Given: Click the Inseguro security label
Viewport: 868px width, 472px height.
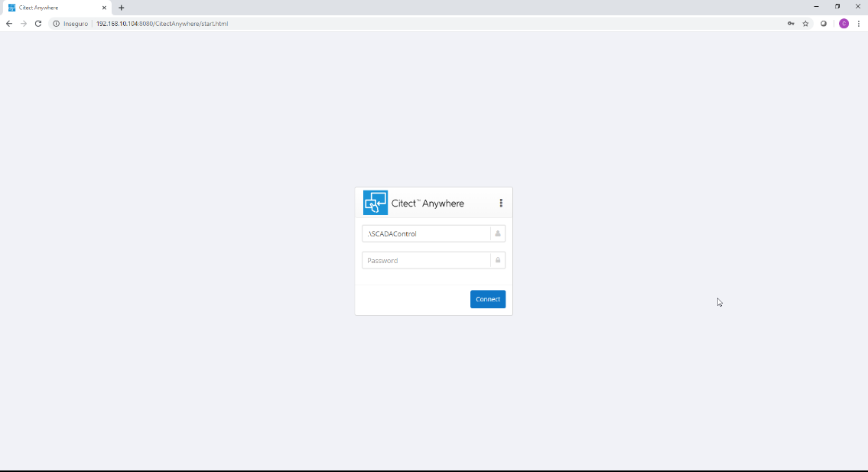Looking at the screenshot, I should pos(75,24).
